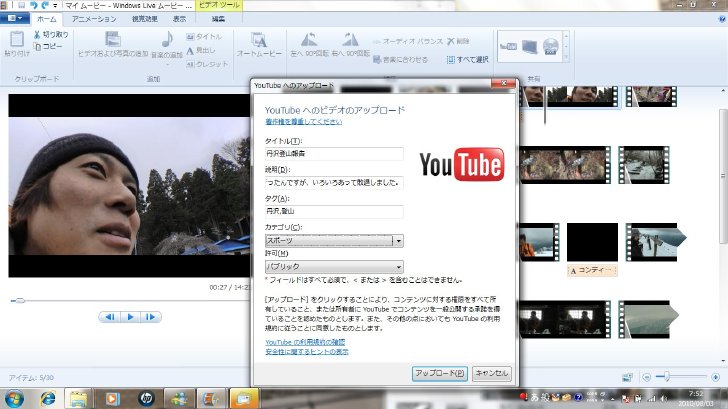Click the Video Tools (ビデオ ツール) contextual tab
The height and width of the screenshot is (409, 728).
coord(219,5)
